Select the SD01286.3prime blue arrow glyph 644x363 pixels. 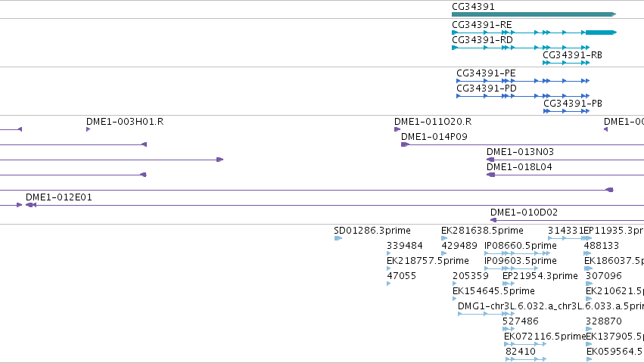click(338, 238)
